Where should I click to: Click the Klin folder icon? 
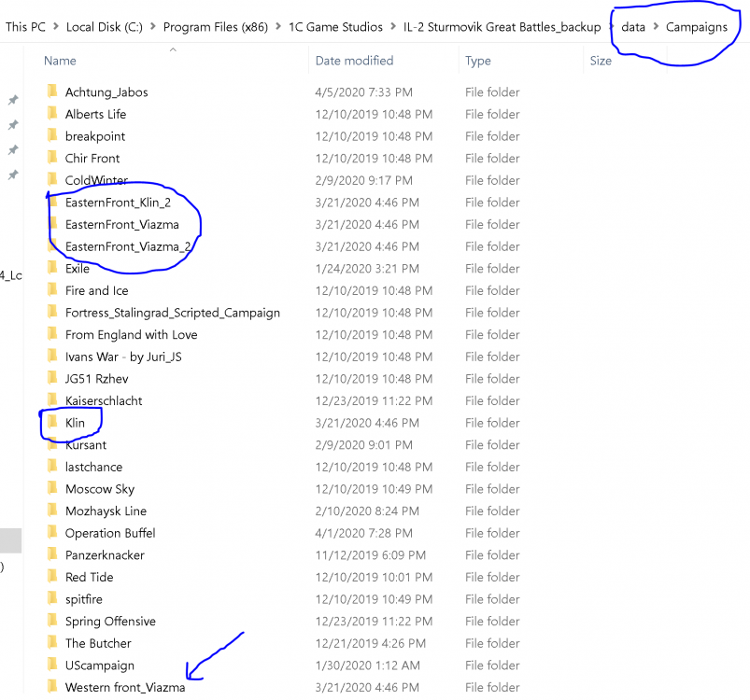click(x=52, y=422)
